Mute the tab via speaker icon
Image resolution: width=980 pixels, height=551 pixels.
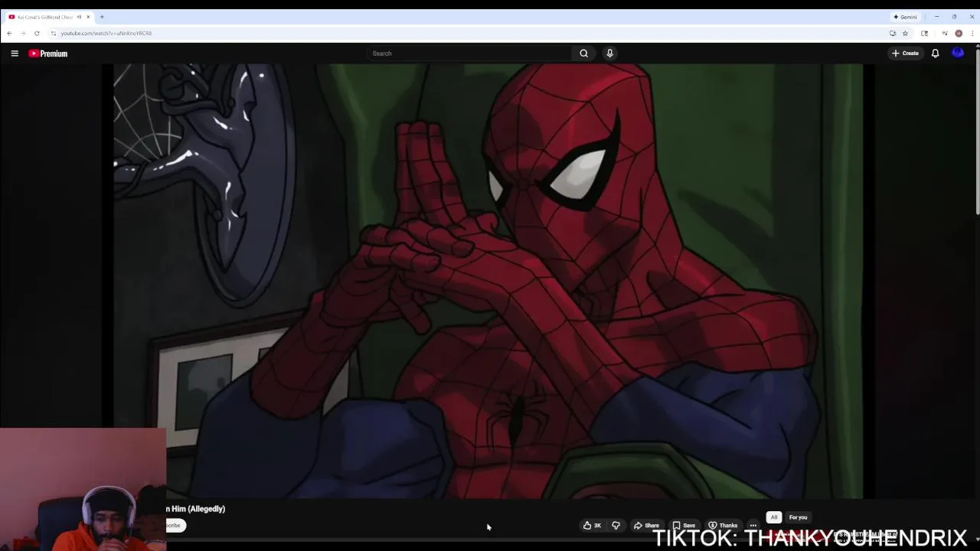(x=79, y=17)
